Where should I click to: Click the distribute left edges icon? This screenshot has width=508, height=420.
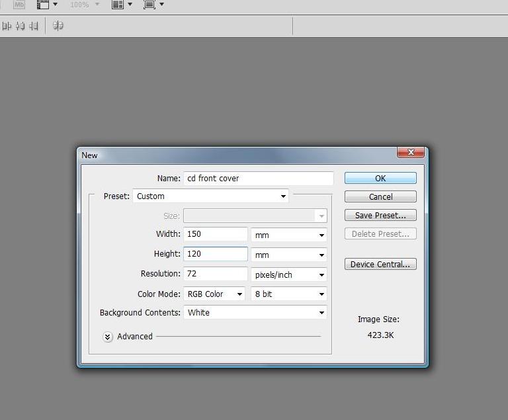7,26
